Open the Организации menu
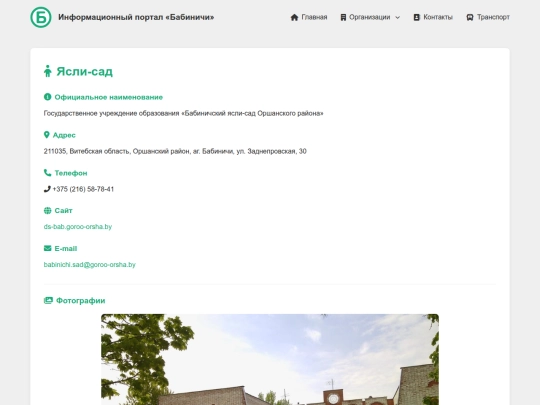 pos(370,17)
